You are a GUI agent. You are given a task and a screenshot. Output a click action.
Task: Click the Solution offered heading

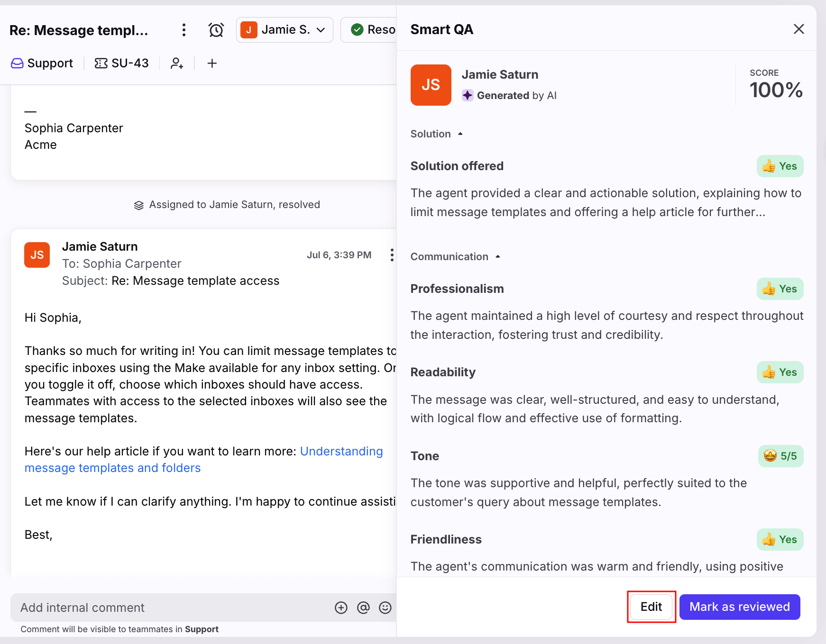coord(457,166)
